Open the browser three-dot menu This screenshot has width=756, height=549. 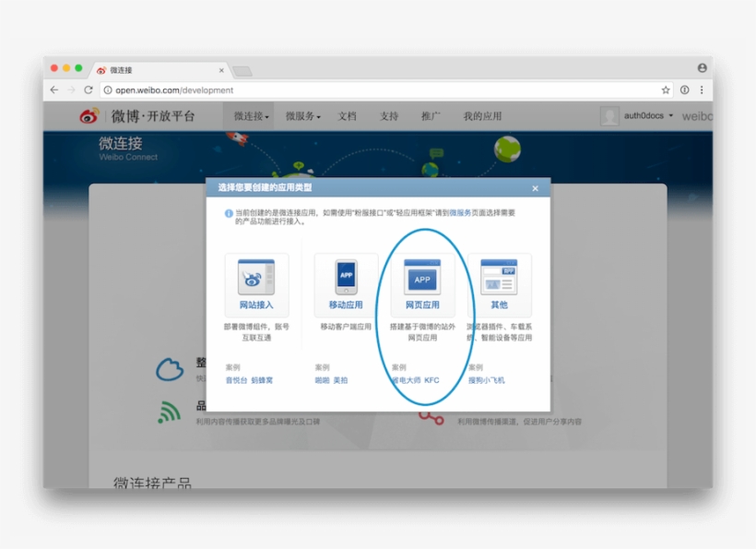click(x=702, y=90)
